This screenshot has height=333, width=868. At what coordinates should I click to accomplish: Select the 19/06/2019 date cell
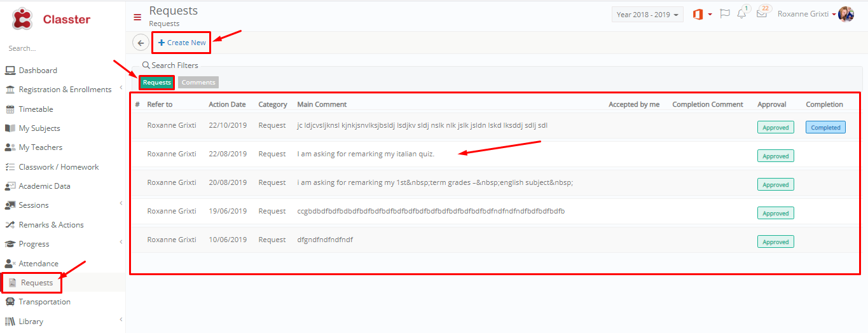click(x=227, y=211)
